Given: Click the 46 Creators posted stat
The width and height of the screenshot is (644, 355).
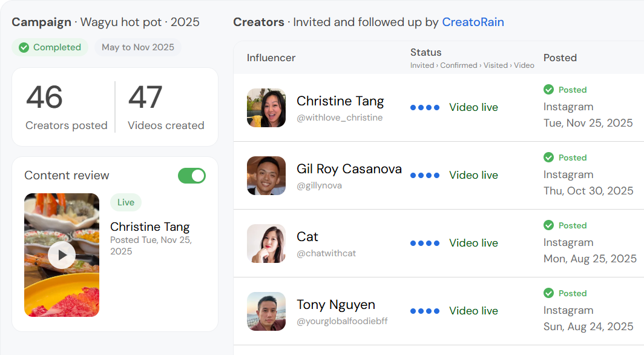Looking at the screenshot, I should pos(67,107).
